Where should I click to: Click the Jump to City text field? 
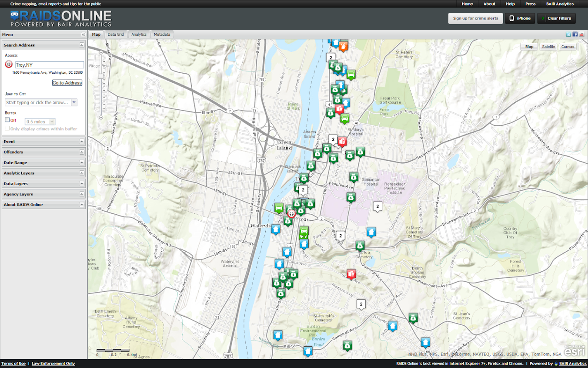[38, 102]
